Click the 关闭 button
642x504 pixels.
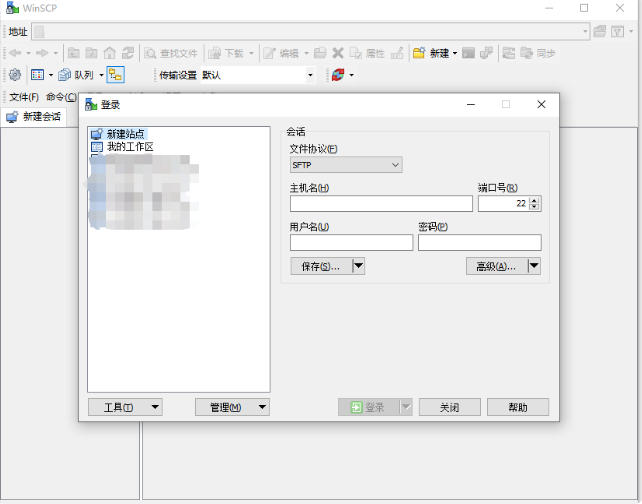coord(450,407)
